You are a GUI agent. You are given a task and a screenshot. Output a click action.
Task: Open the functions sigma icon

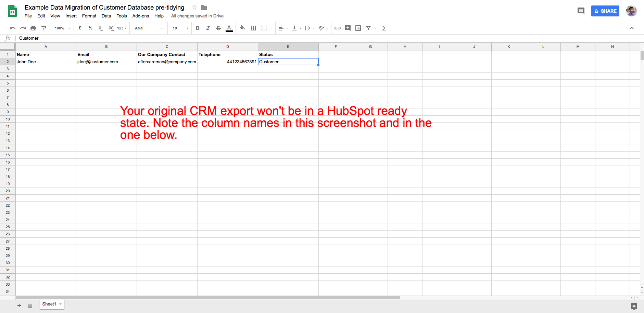coord(384,28)
